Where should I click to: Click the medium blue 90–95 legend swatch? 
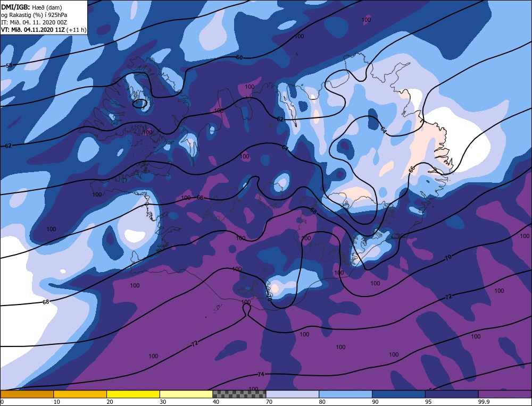398,394
